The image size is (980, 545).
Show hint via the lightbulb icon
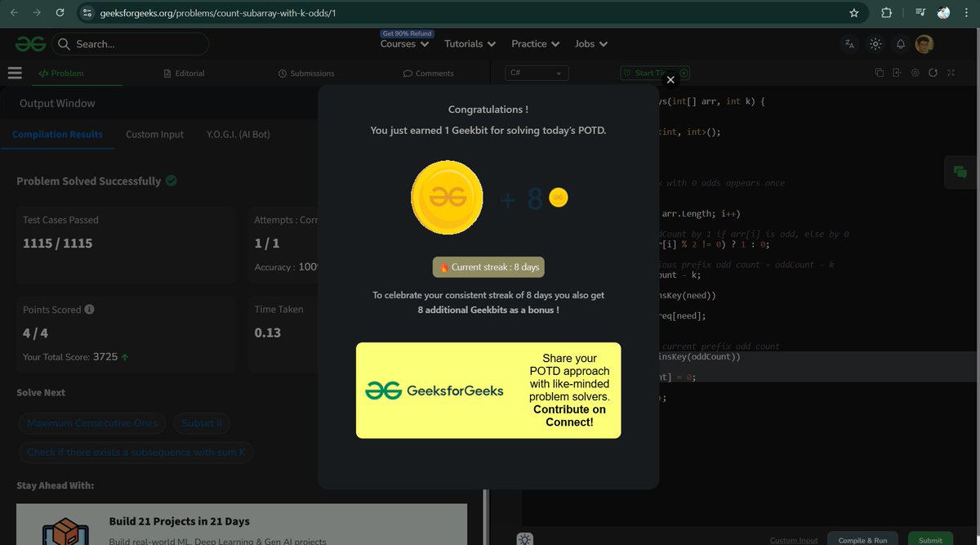tap(524, 538)
